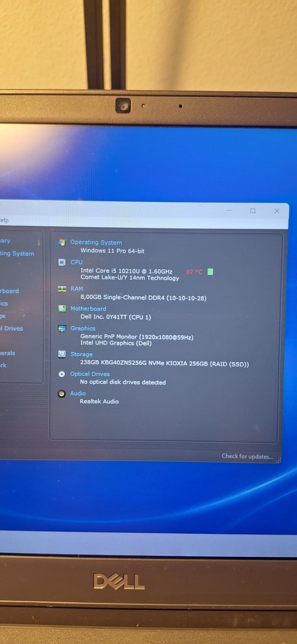
Task: Click the hard disk icon next to Storage
Action: (62, 354)
